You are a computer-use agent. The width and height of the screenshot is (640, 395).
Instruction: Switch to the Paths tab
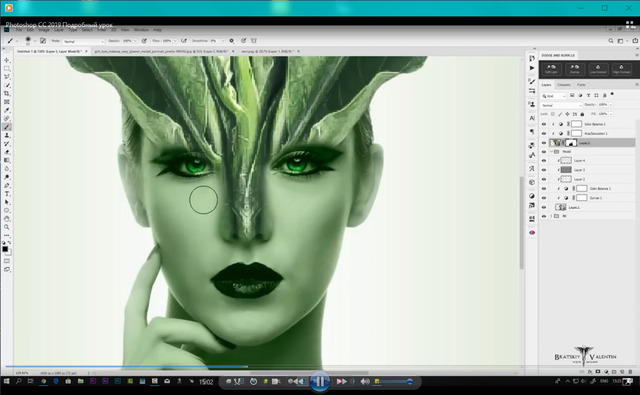[x=581, y=85]
